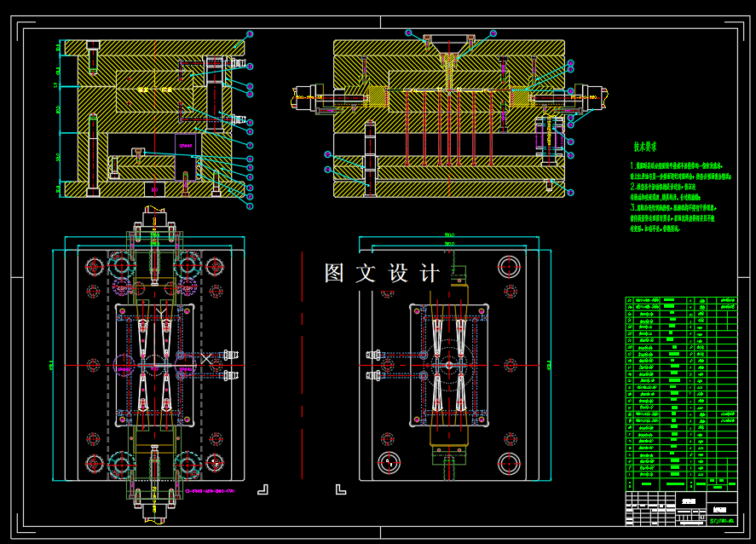Click part balloon 1 in the top-left section view
The width and height of the screenshot is (756, 544).
point(250,206)
